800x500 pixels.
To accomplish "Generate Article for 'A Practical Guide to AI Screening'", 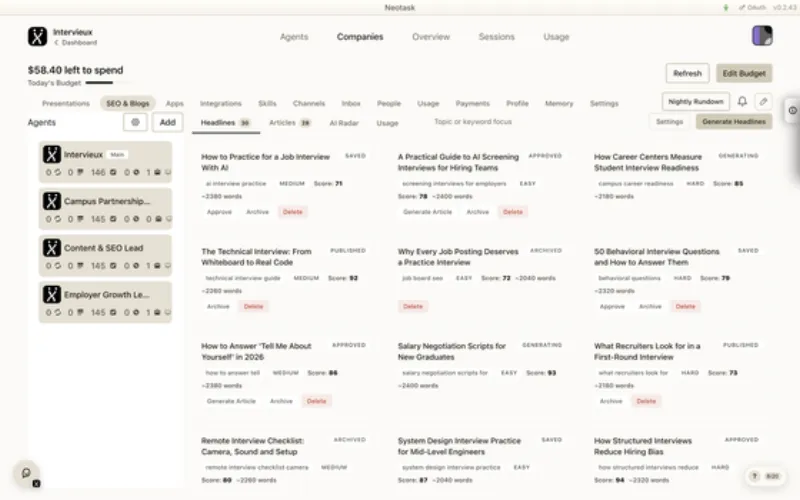I will tap(428, 212).
